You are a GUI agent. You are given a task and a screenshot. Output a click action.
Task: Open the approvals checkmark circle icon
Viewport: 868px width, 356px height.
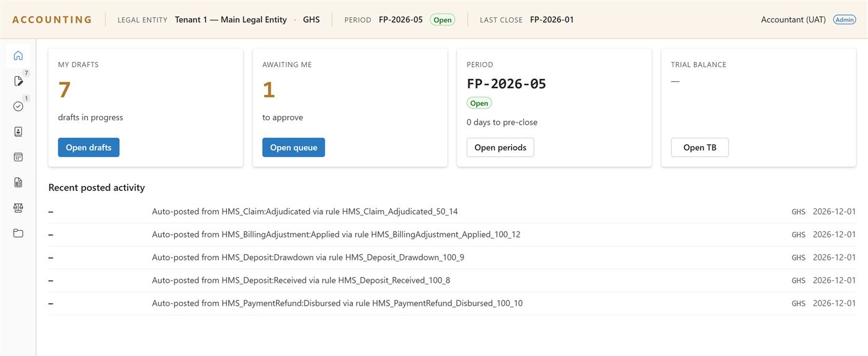[x=18, y=107]
